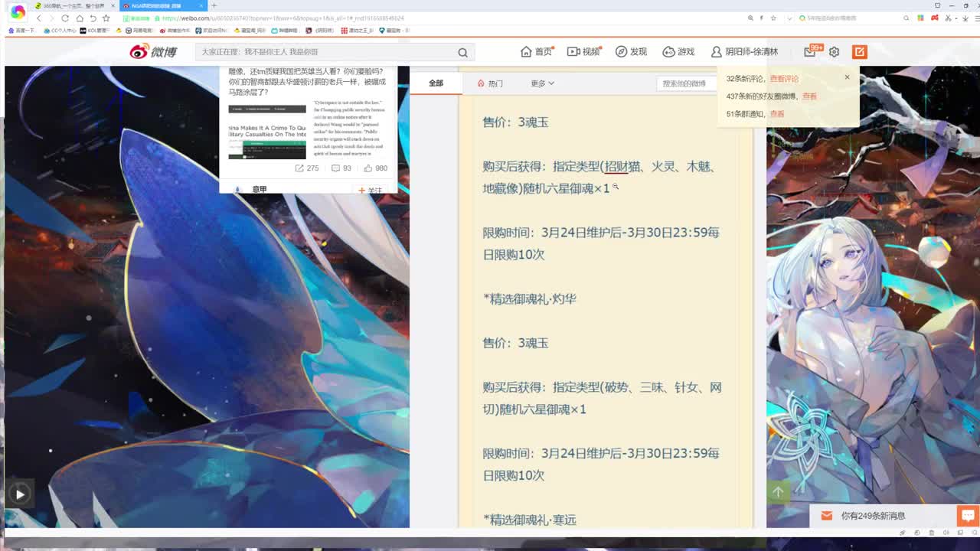Click browser back arrow

[x=38, y=18]
